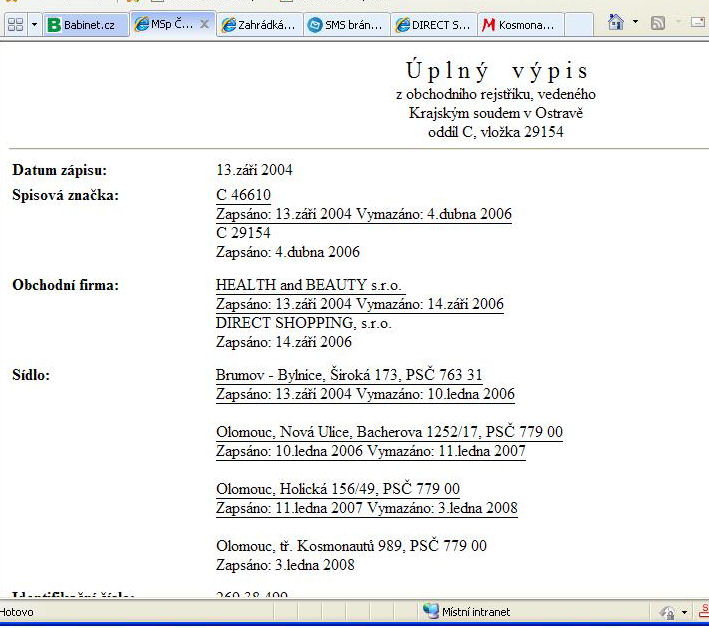
Task: Click the Brumov - Bylnice address entry
Action: click(x=349, y=375)
